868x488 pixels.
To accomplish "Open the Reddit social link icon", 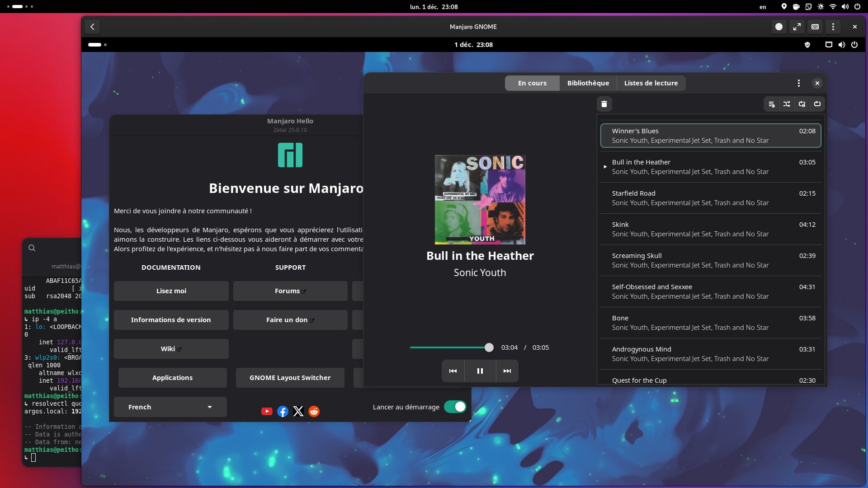I will tap(314, 411).
